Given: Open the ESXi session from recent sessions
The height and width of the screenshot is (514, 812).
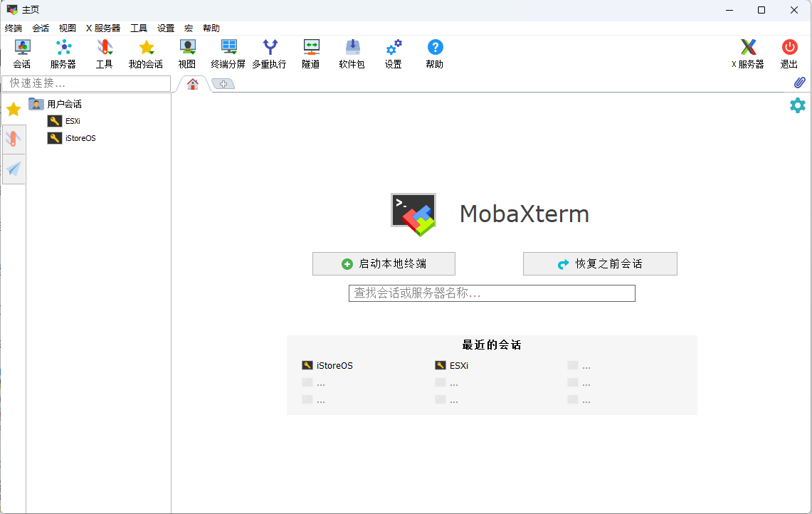Looking at the screenshot, I should [x=458, y=365].
